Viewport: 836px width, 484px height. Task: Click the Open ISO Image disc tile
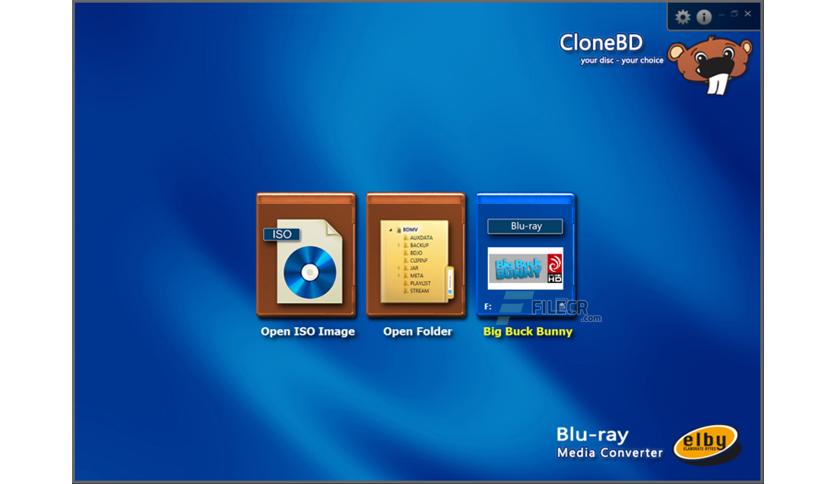click(x=306, y=255)
